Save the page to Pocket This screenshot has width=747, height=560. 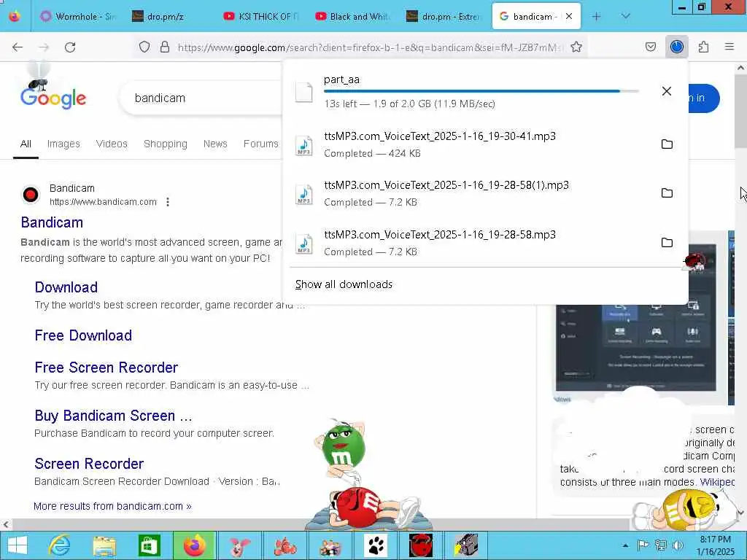point(651,47)
